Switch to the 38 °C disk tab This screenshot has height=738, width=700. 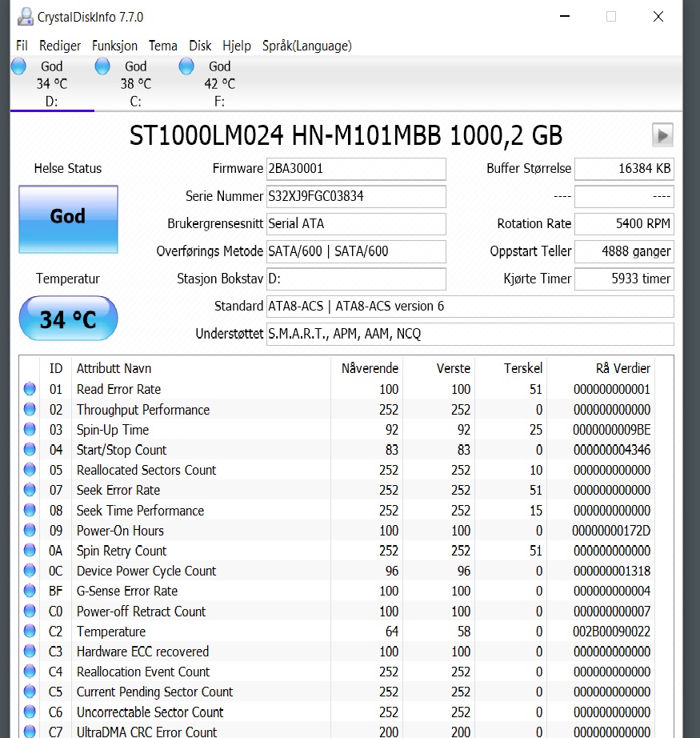coord(136,83)
